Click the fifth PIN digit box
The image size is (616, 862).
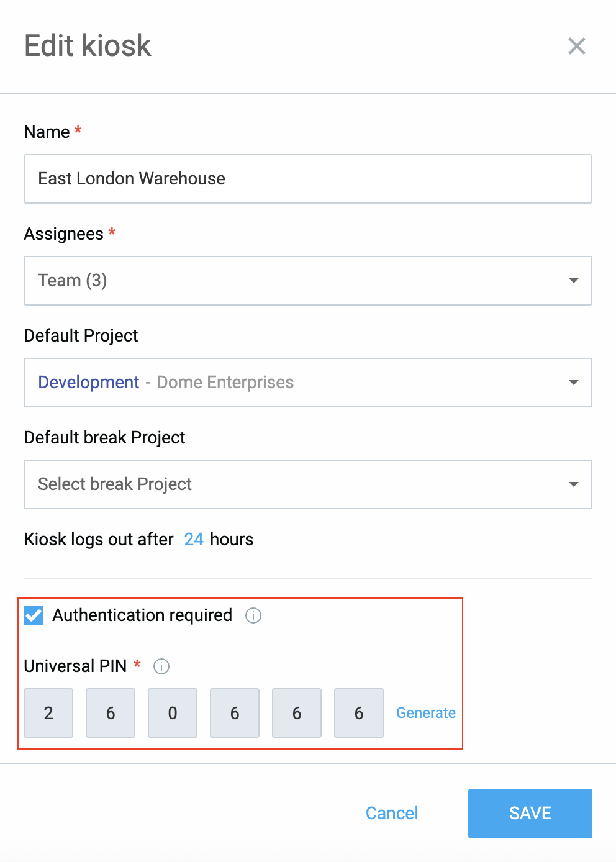[297, 713]
